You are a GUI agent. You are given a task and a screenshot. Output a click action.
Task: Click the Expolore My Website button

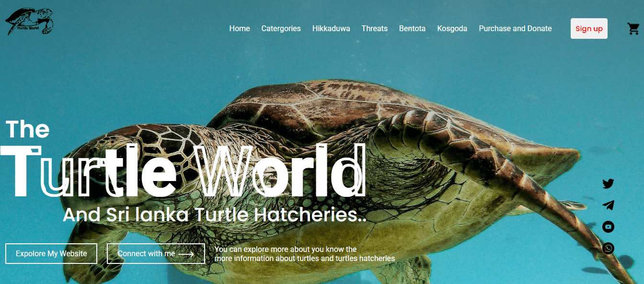pos(51,253)
